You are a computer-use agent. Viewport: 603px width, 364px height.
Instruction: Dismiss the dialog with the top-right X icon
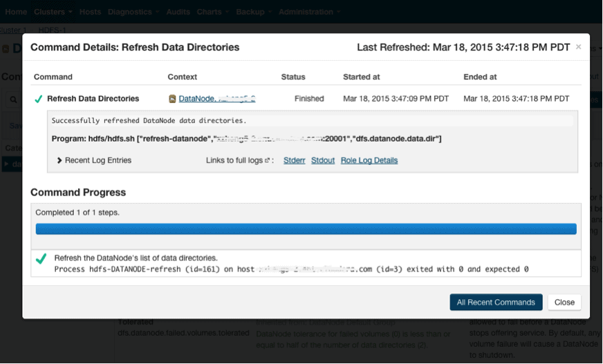[578, 47]
